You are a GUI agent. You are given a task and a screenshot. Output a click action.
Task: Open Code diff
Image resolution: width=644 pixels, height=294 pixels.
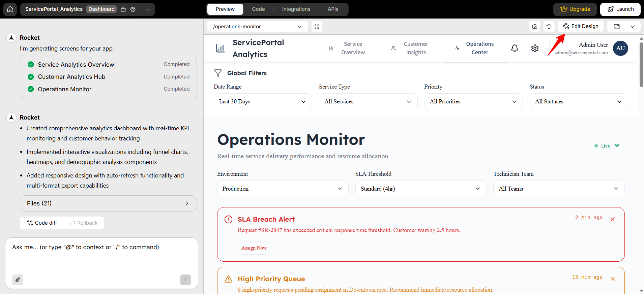tap(42, 223)
